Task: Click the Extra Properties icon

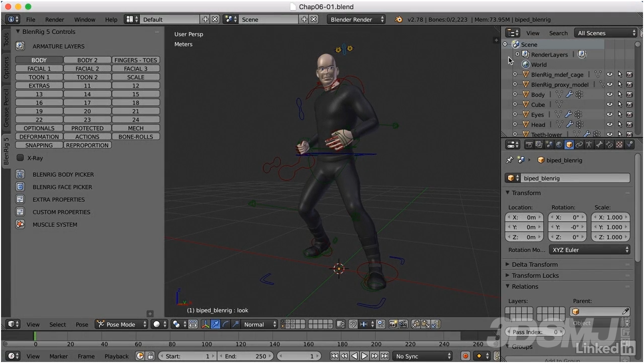Action: tap(20, 200)
